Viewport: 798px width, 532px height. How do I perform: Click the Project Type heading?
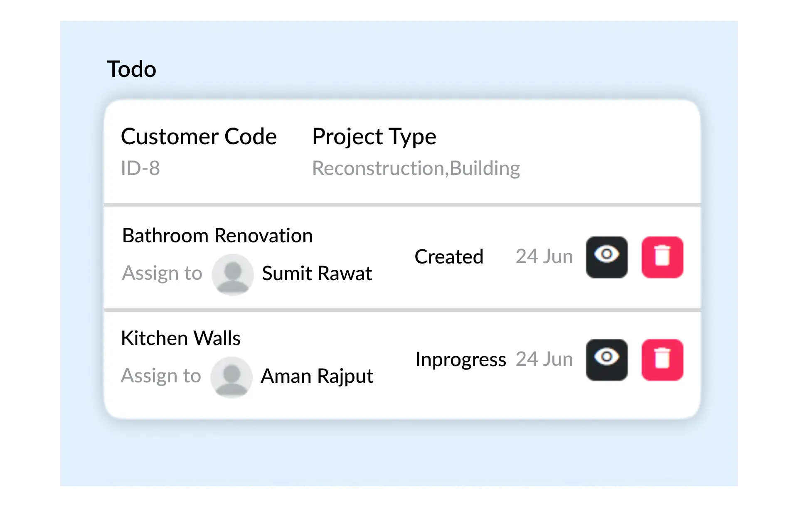[374, 136]
